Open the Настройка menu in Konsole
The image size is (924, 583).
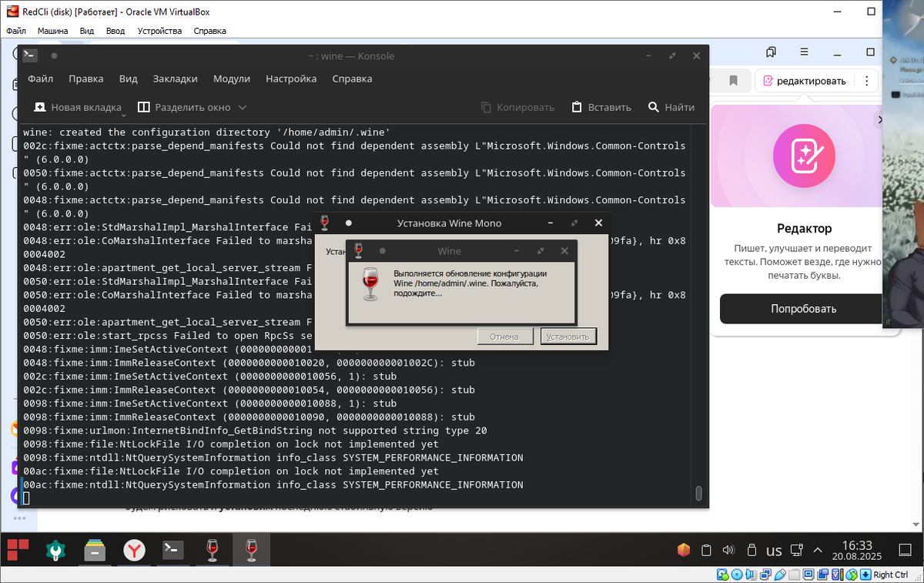coord(291,79)
